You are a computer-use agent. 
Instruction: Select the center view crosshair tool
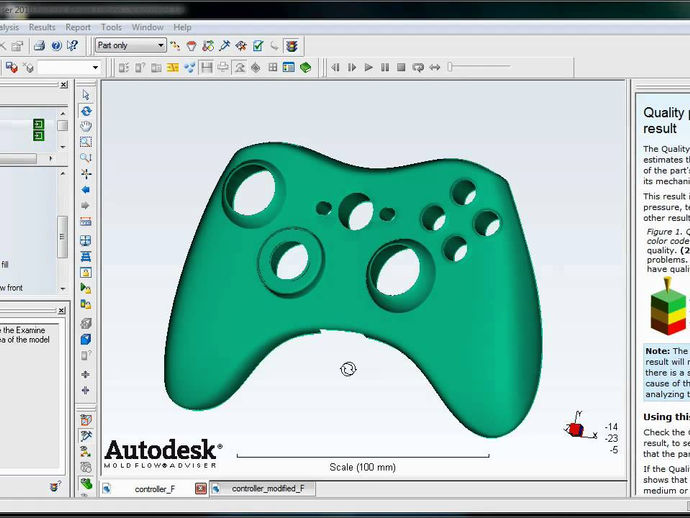tap(86, 173)
